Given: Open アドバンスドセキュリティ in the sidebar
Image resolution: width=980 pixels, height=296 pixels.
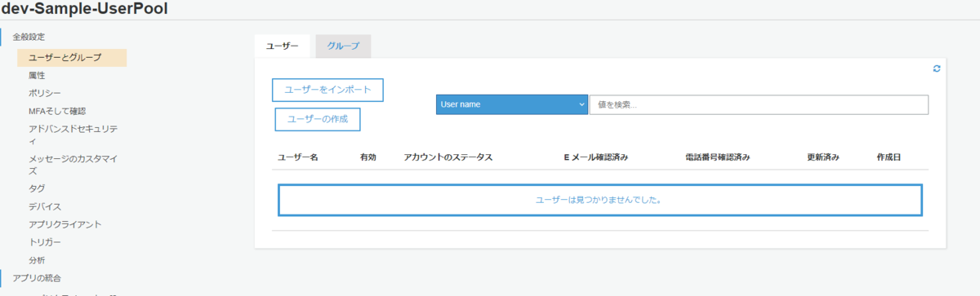Looking at the screenshot, I should click(73, 135).
